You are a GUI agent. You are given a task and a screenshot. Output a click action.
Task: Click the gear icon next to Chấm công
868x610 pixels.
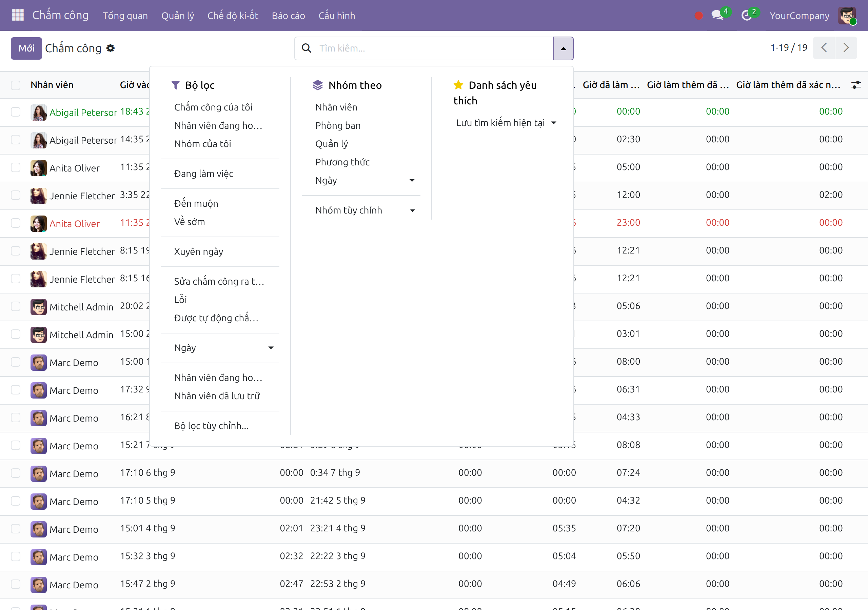pyautogui.click(x=111, y=48)
